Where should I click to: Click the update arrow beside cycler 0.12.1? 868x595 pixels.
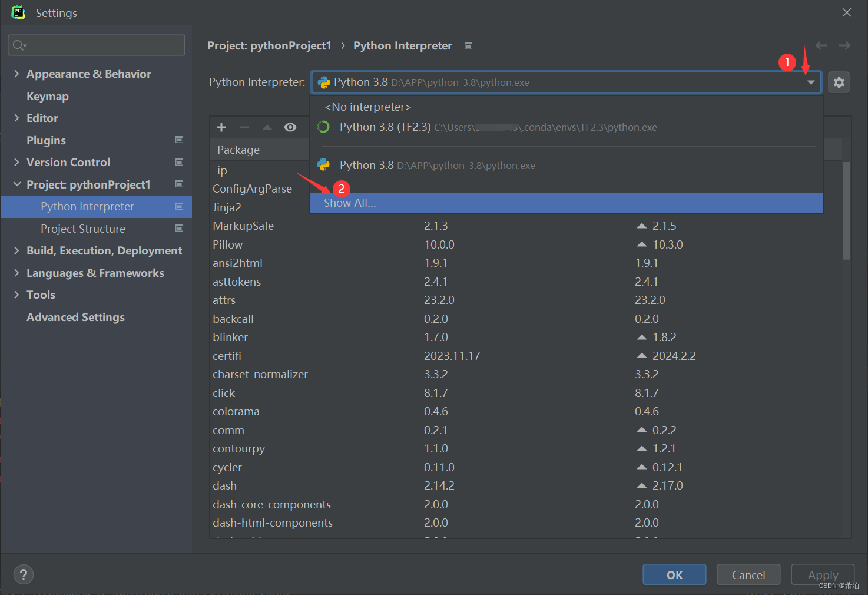[x=642, y=467]
